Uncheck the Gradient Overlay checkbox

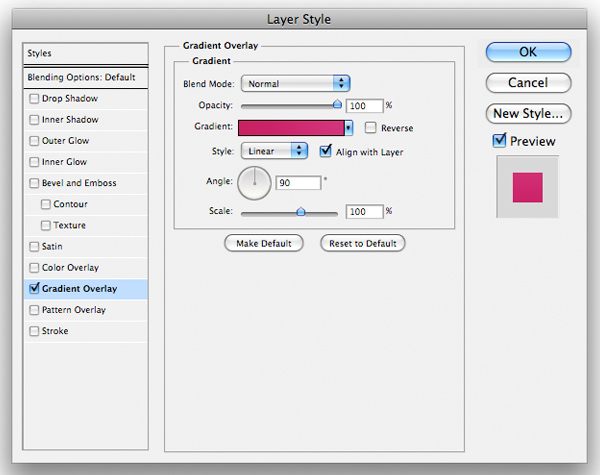[x=34, y=288]
